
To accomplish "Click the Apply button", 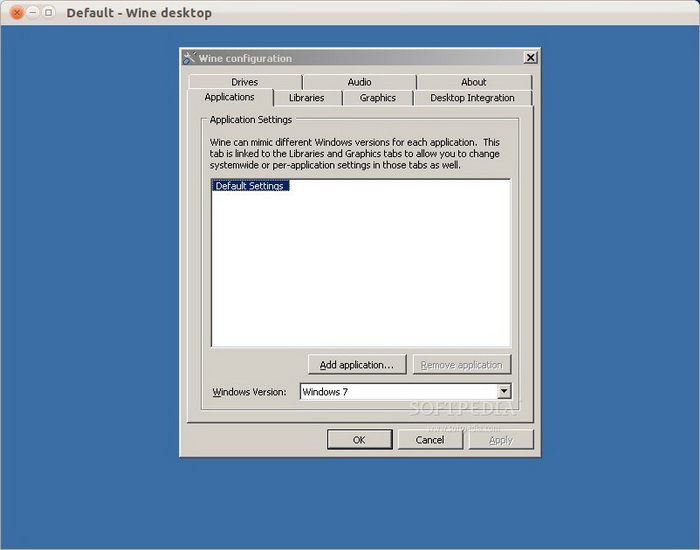I will click(501, 440).
